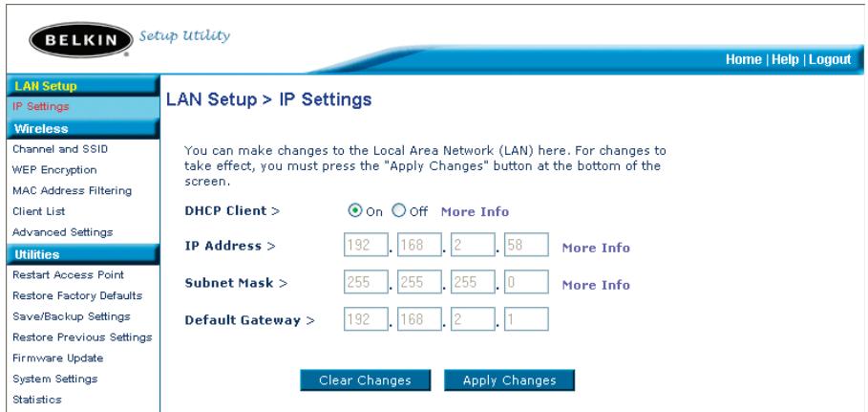Click the Apply Changes button
This screenshot has width=868, height=412.
coord(509,380)
